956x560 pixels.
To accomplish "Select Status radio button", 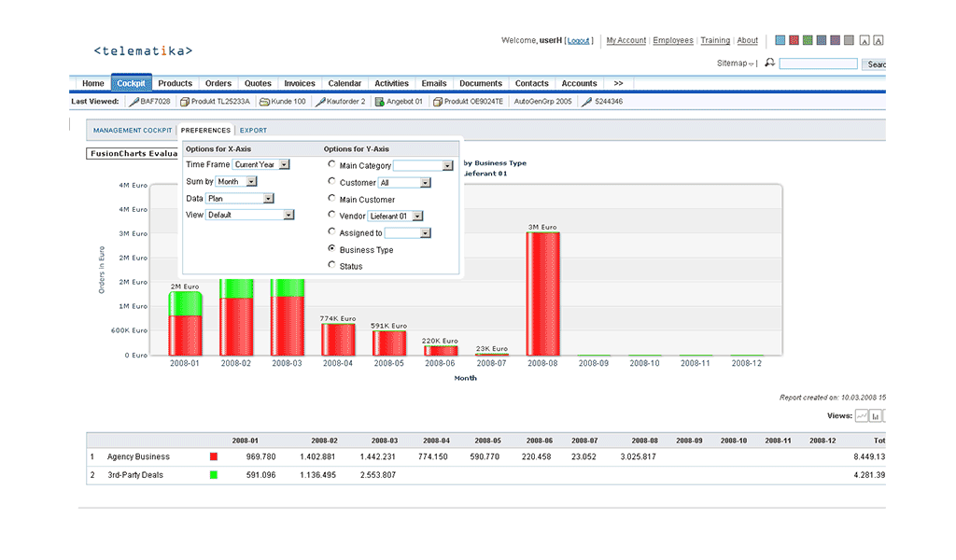I will [331, 265].
